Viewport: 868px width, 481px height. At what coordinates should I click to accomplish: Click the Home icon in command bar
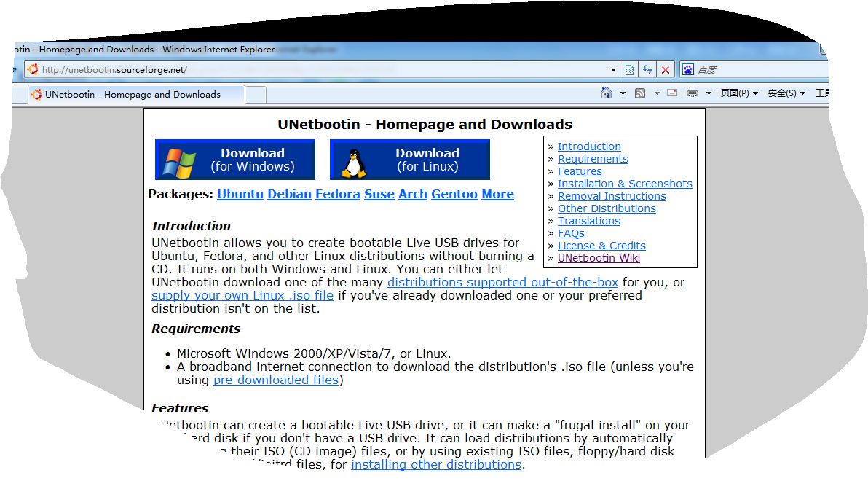(607, 93)
